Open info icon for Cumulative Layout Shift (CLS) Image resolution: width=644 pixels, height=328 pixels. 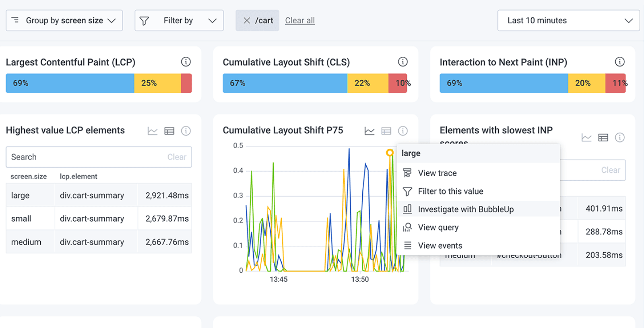click(x=402, y=62)
